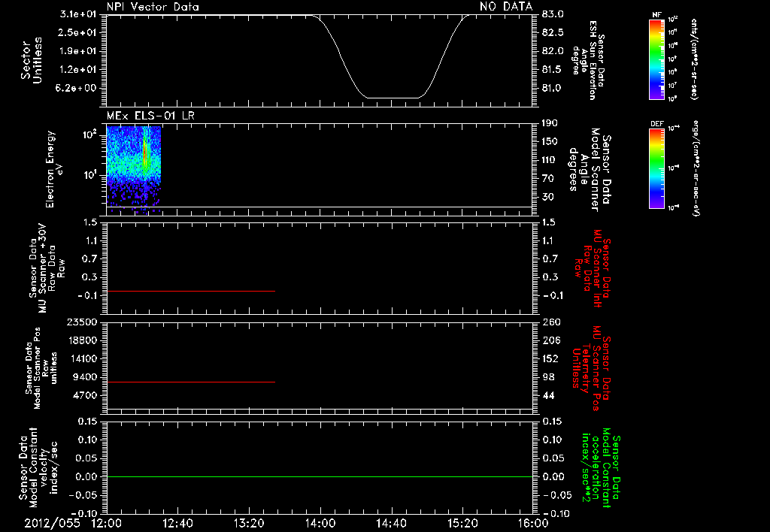770x532 pixels.
Task: Click the '110' scanner angle tick value
Action: (x=550, y=160)
